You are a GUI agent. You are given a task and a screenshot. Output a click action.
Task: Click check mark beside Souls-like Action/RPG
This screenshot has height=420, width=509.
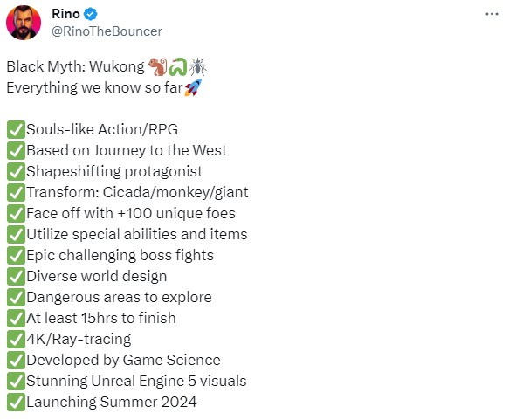tap(16, 130)
